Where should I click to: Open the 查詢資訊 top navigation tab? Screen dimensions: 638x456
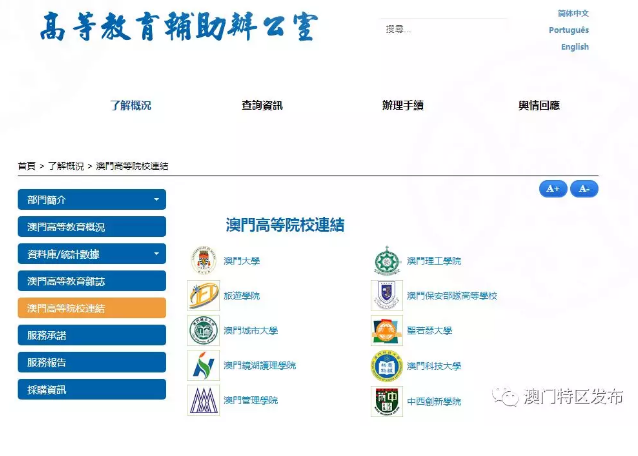(x=262, y=105)
